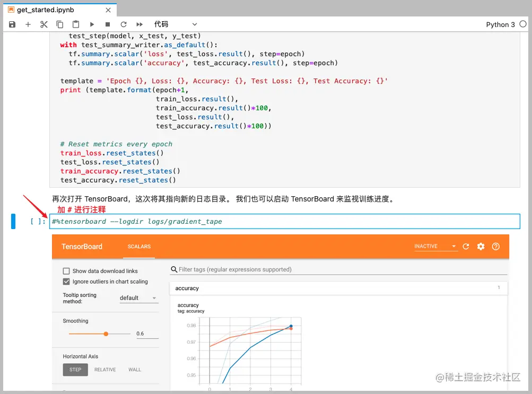Insert a new cell with the plus icon

click(28, 24)
